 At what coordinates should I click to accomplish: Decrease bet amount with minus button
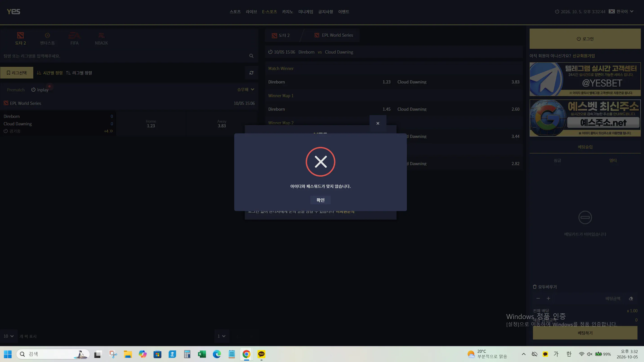coord(538,299)
